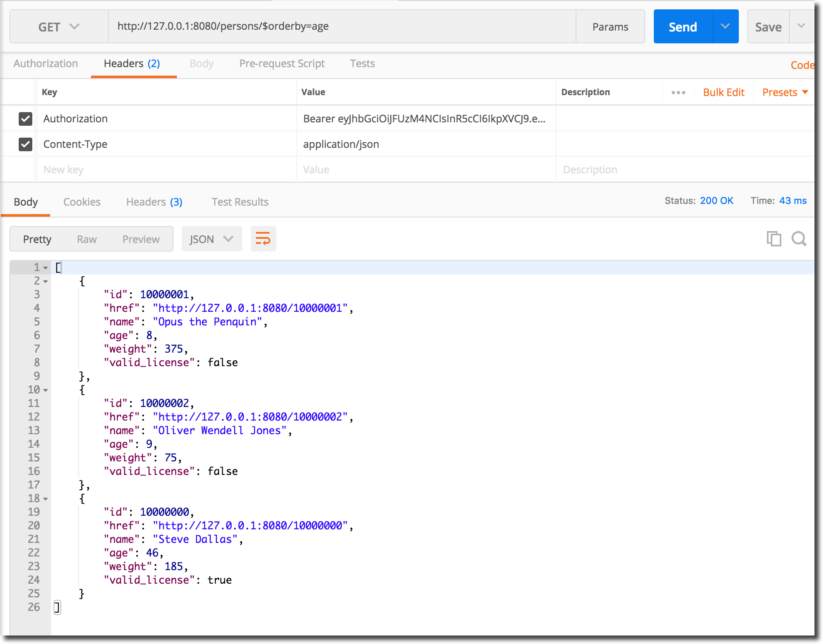Copy the response body to clipboard
The image size is (823, 644).
774,239
